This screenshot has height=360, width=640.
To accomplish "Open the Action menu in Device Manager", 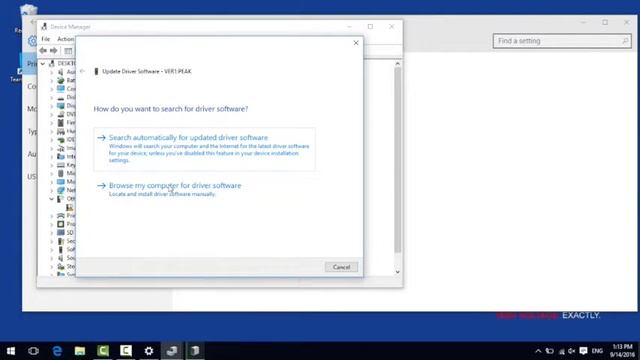I will [65, 39].
